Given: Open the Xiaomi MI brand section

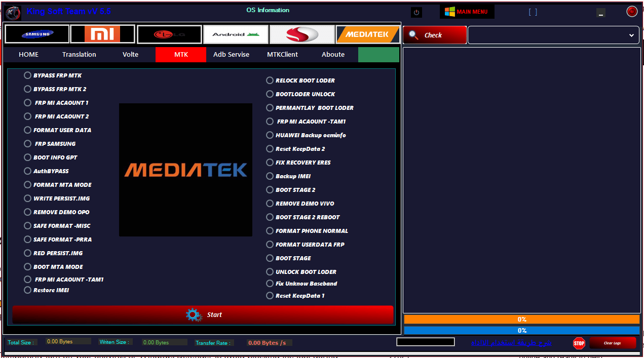Looking at the screenshot, I should [103, 34].
